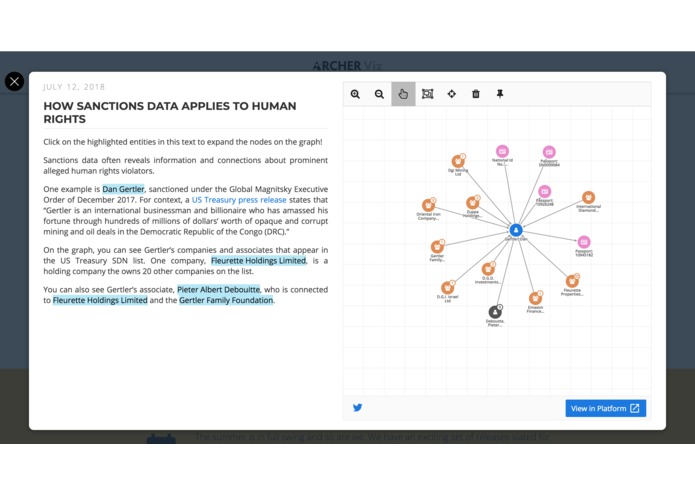Select the D.G.I. Israel Ltd node
This screenshot has width=695, height=494.
pyautogui.click(x=448, y=288)
